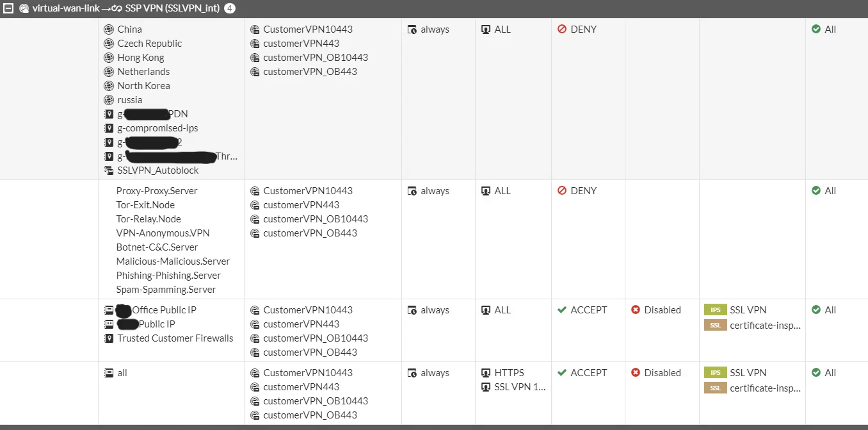Click the address icon beside source 'all'
868x430 pixels.
[109, 373]
